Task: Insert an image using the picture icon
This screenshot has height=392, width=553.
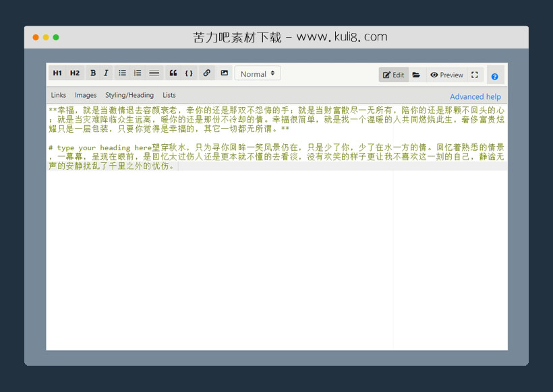Action: pyautogui.click(x=225, y=73)
